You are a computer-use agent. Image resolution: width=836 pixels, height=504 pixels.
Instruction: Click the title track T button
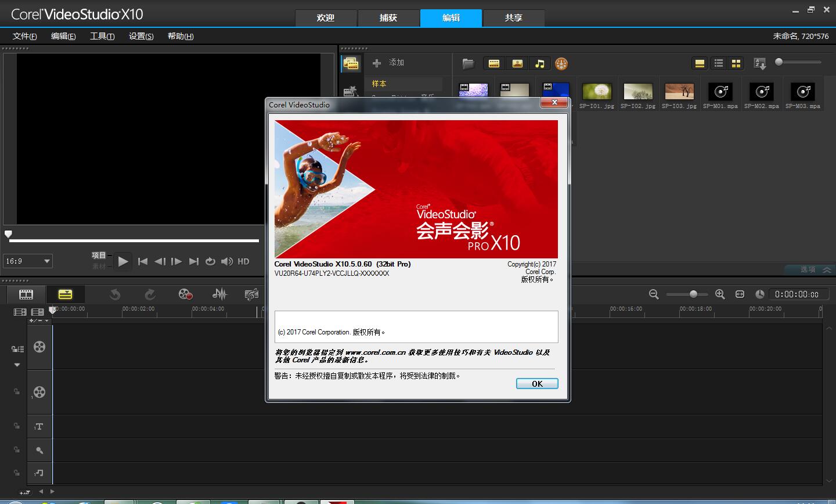click(x=39, y=427)
